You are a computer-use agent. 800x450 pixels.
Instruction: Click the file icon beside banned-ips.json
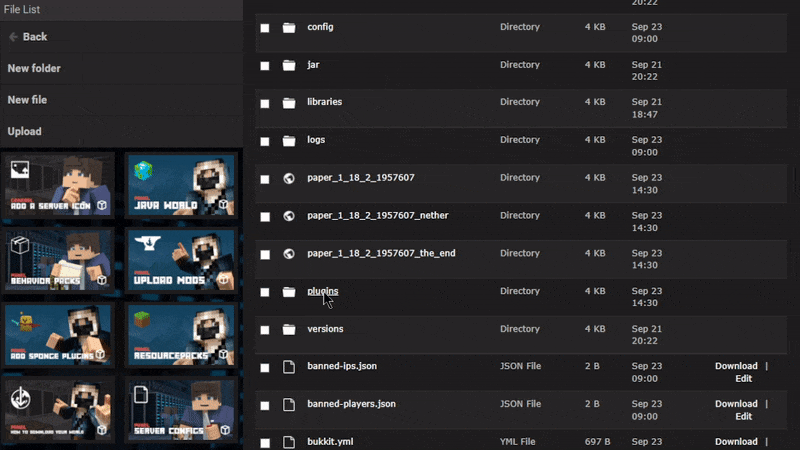coord(289,367)
